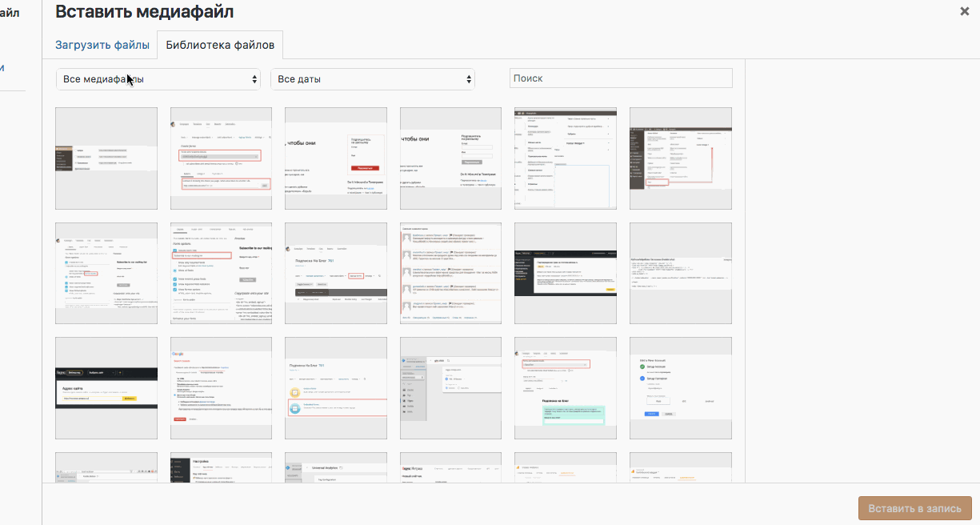Select thumbnail with gray subscribe button form

click(451, 158)
